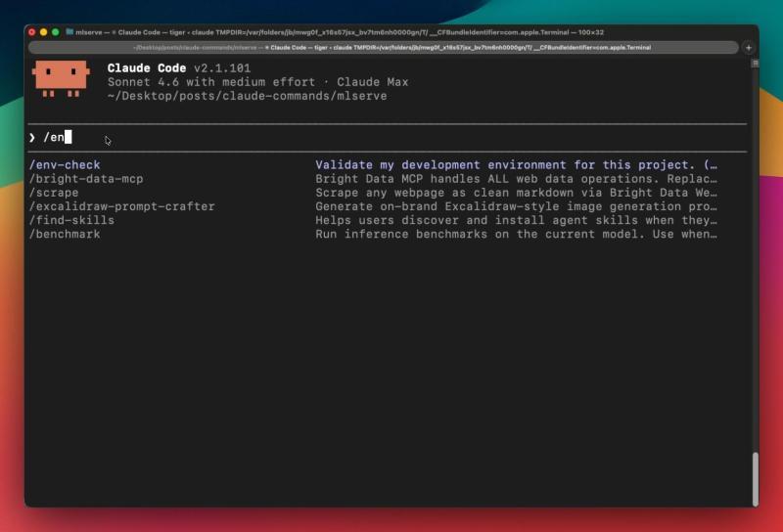The image size is (783, 532).
Task: Switch to the mlserve terminal tab
Action: [x=391, y=47]
